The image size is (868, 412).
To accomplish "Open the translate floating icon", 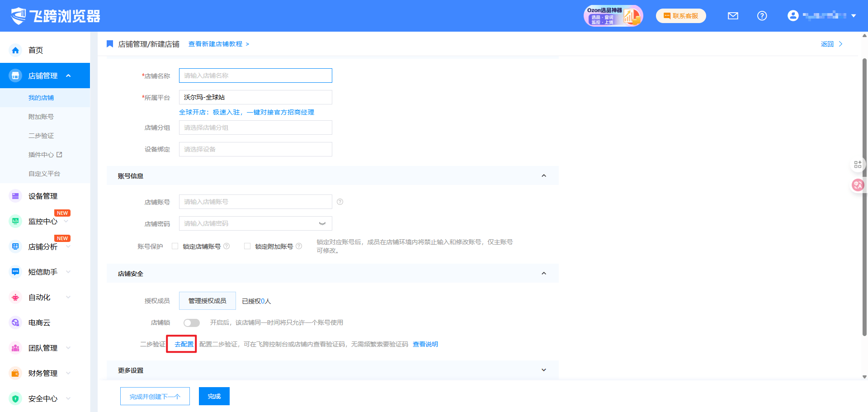I will tap(858, 185).
